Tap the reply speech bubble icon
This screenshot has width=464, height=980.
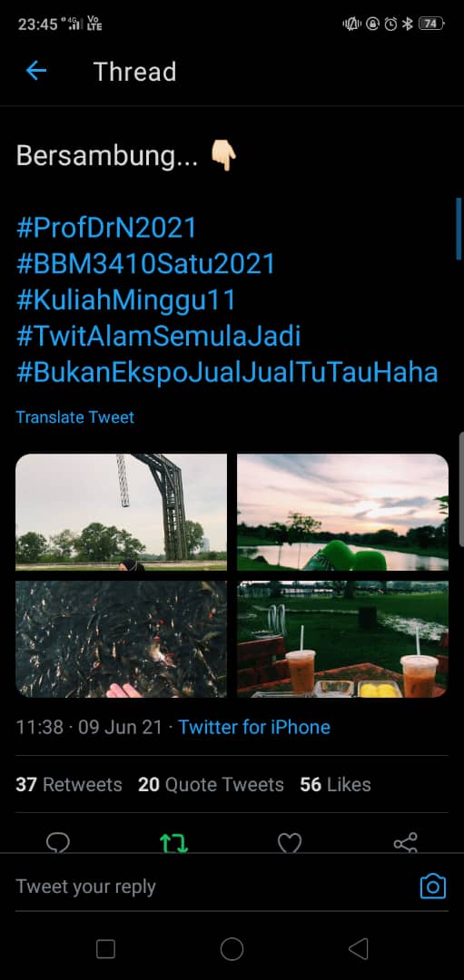[x=57, y=842]
